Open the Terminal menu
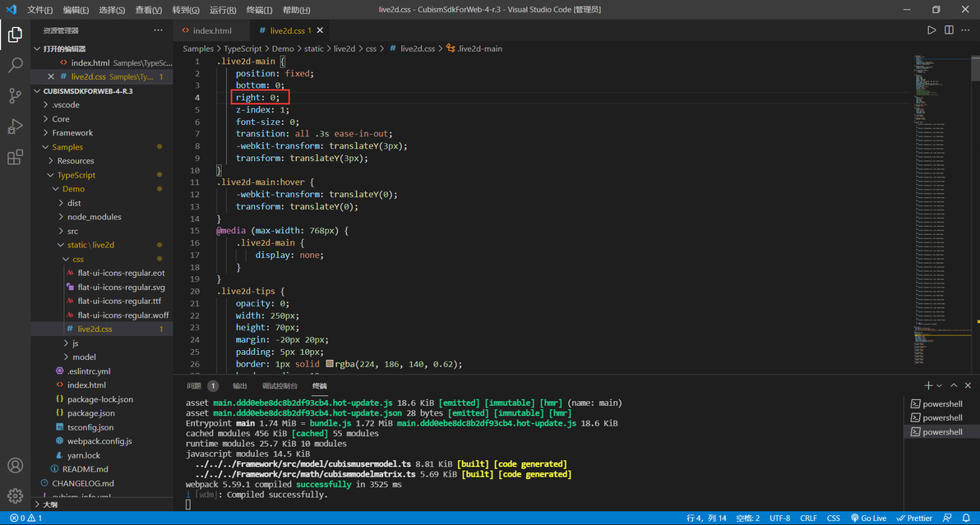 pyautogui.click(x=259, y=10)
